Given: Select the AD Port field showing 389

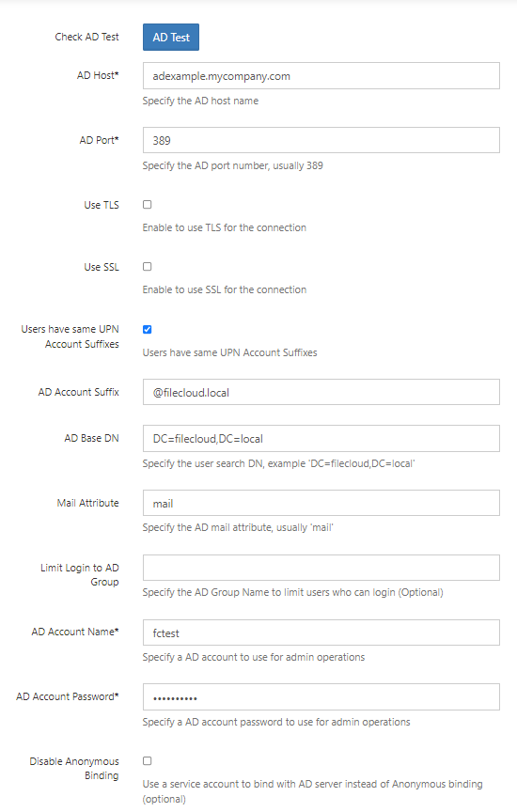Looking at the screenshot, I should point(321,140).
